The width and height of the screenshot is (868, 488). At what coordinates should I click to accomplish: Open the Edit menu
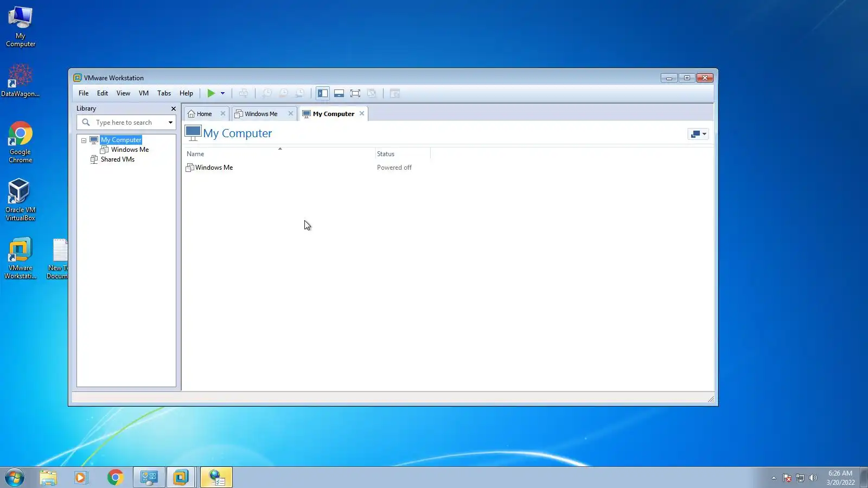click(103, 93)
